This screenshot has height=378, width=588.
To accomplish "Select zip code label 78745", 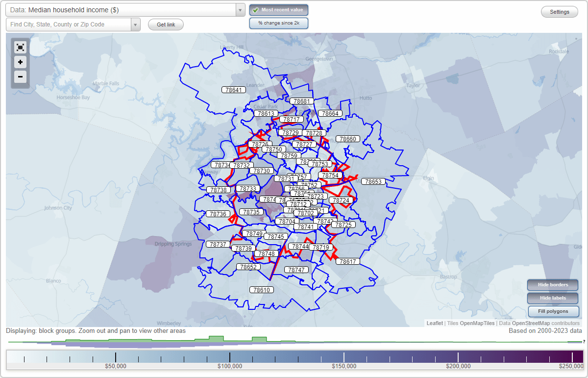I will click(276, 236).
